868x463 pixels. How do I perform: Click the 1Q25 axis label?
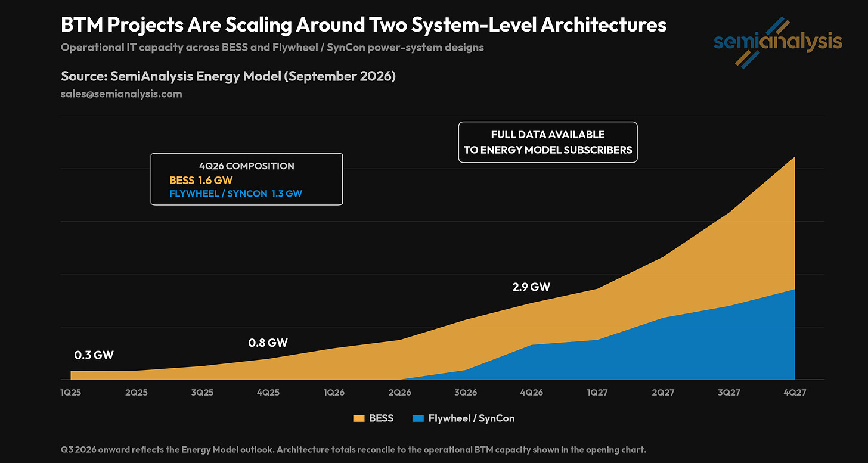[x=70, y=393]
